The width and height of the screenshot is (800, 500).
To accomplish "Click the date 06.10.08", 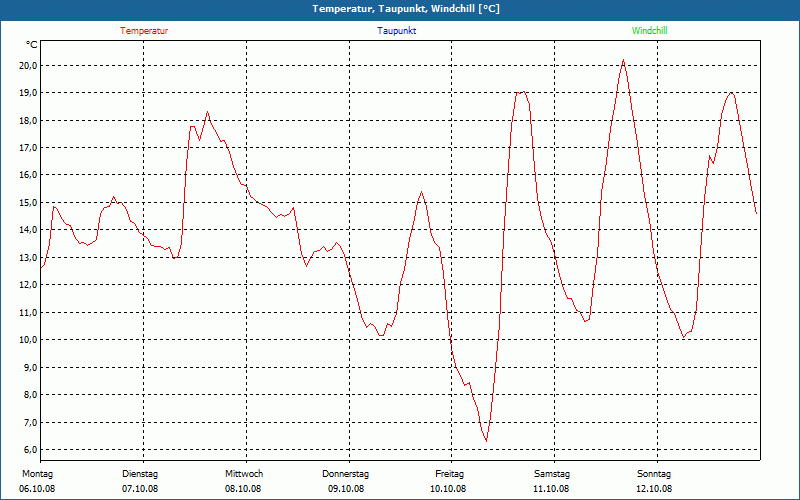I will 37,489.
